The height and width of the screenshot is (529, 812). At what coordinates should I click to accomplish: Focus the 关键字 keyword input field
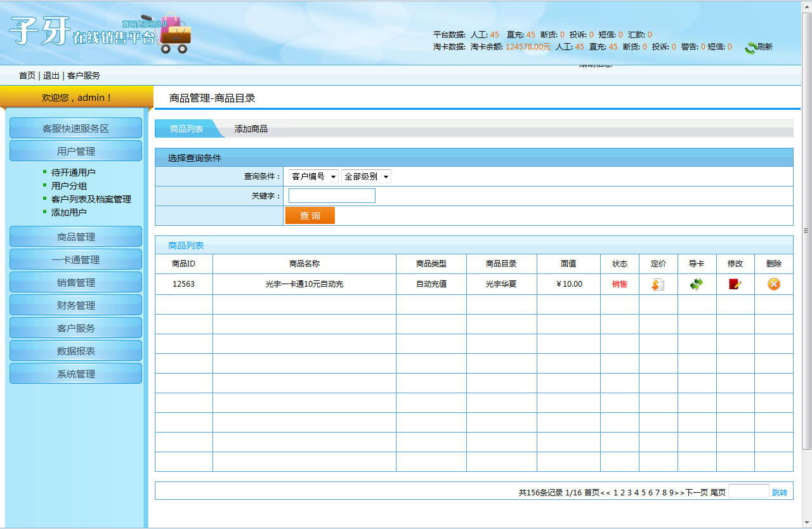pyautogui.click(x=332, y=196)
